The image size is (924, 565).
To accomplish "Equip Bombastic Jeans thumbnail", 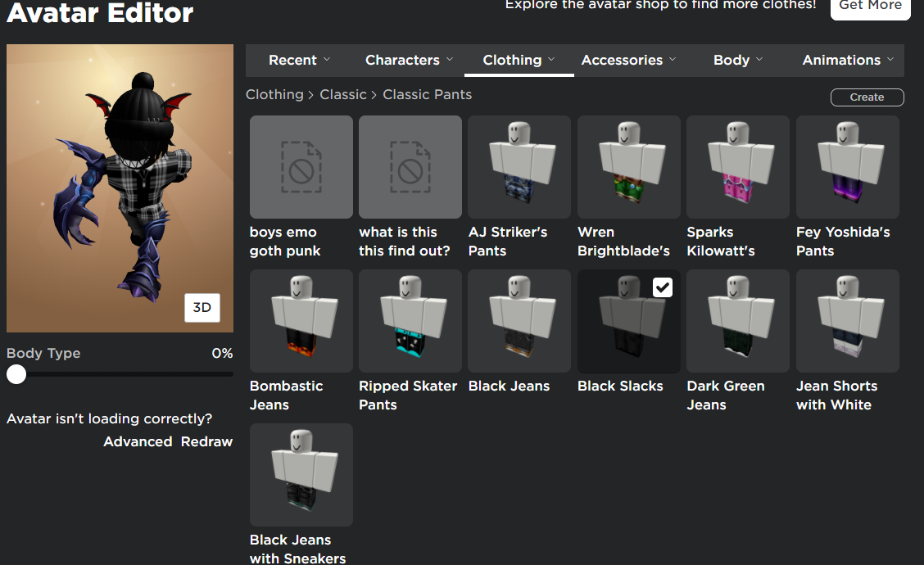I will (x=301, y=321).
